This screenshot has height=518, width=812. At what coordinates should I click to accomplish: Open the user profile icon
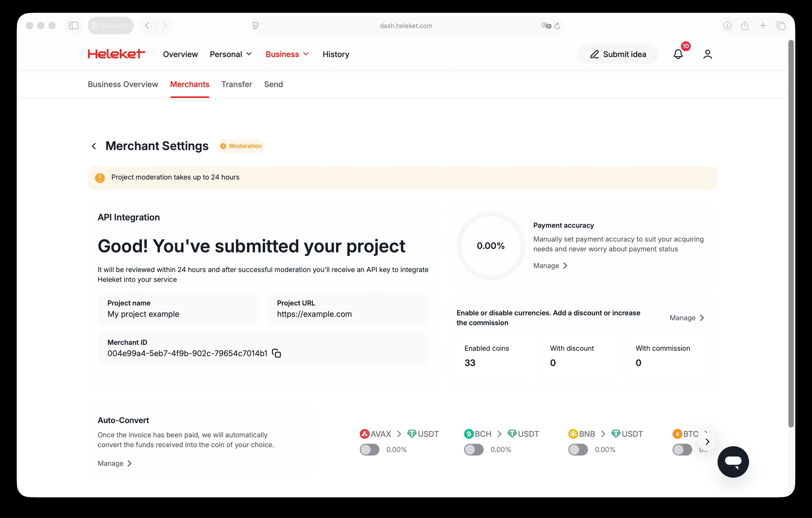pyautogui.click(x=707, y=54)
